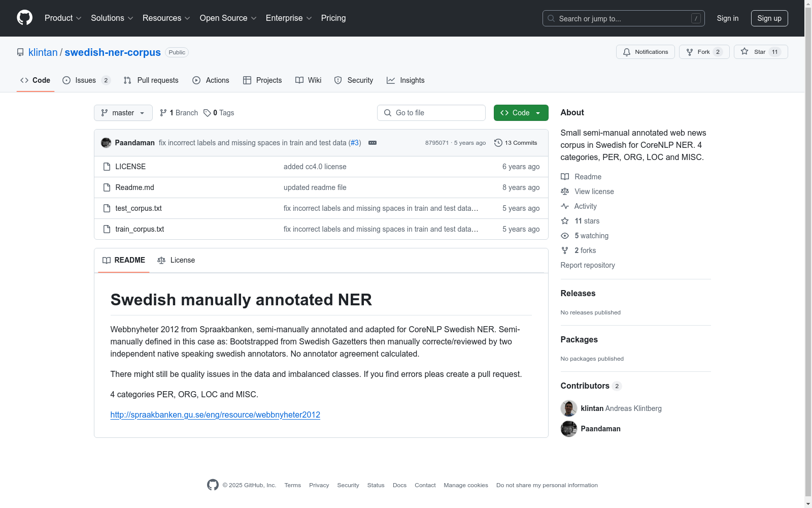Open the 13 Commits history link
This screenshot has height=508, width=812.
click(516, 143)
